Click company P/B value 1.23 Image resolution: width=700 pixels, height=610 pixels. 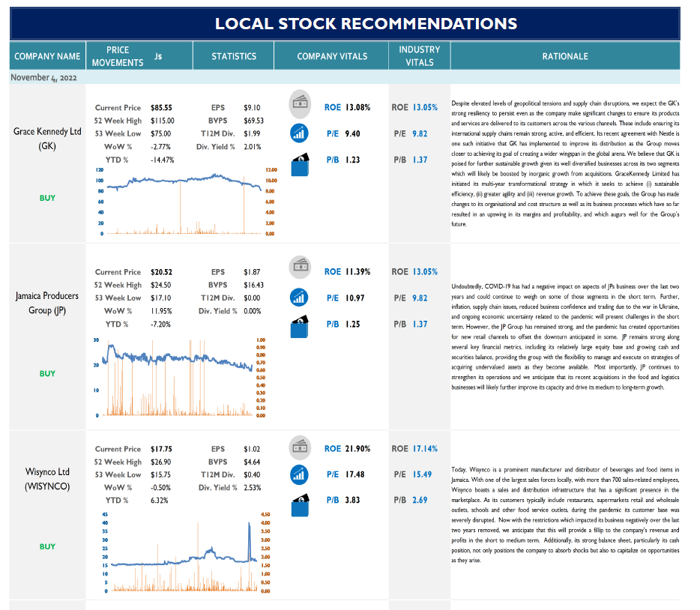[x=353, y=160]
